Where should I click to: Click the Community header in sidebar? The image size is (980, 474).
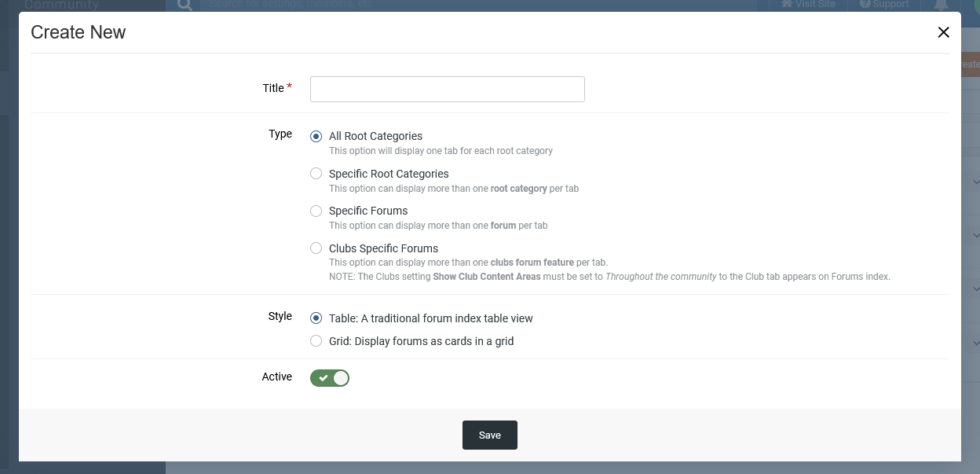62,5
